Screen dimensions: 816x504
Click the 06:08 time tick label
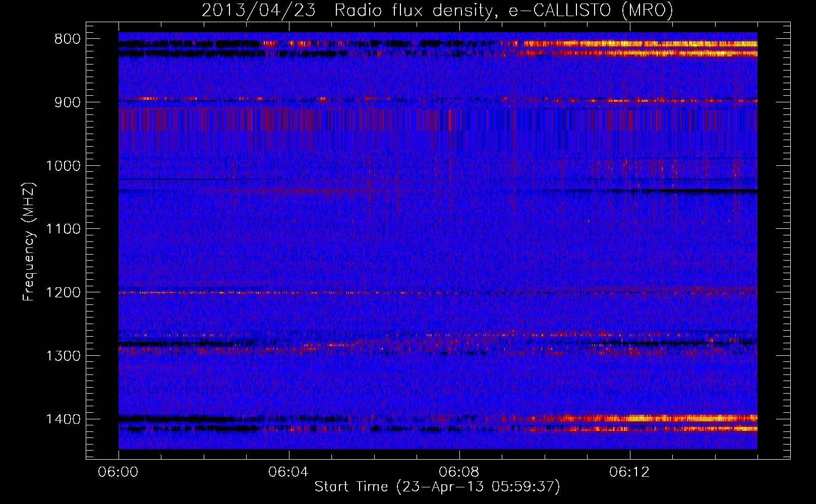point(459,472)
